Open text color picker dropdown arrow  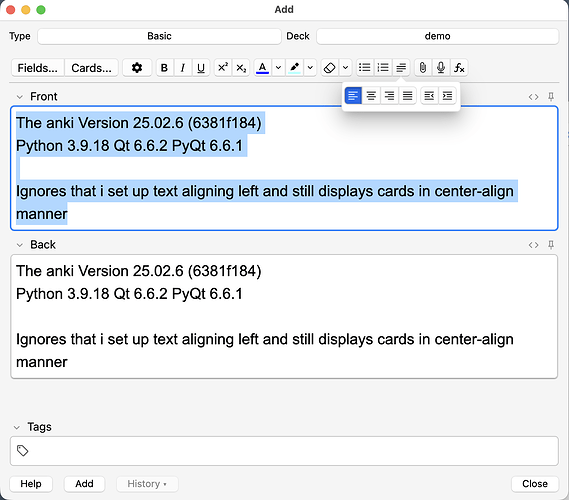278,68
